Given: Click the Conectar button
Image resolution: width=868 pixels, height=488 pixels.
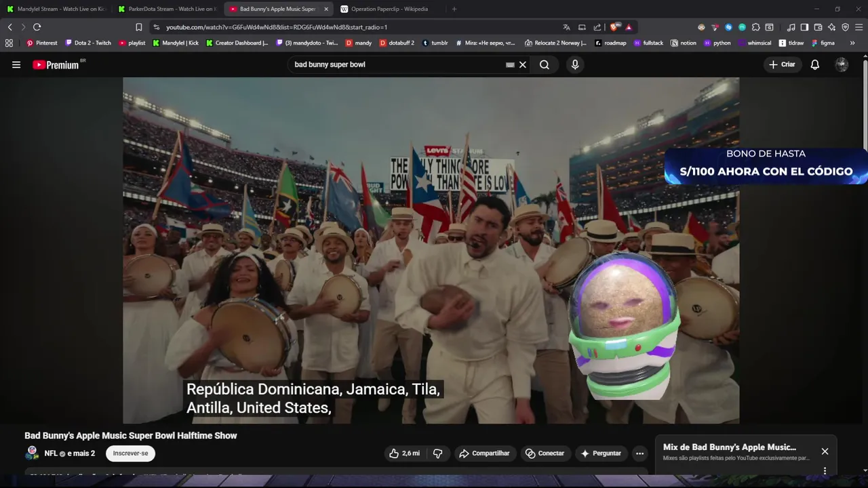Looking at the screenshot, I should coord(545,453).
